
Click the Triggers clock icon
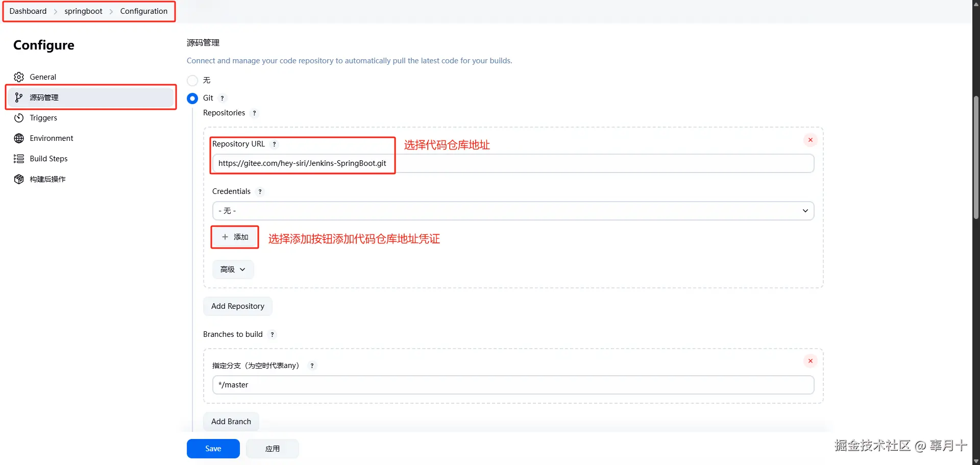click(x=19, y=118)
